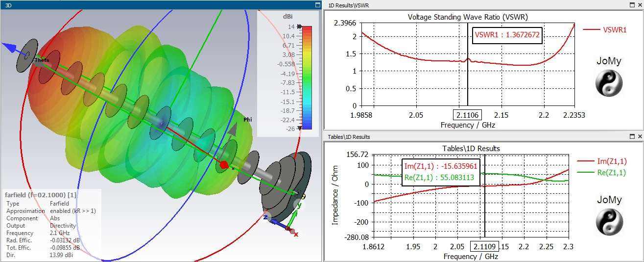Viewport: 644px width, 262px height.
Task: Close the Tables\1D Results window
Action: tap(639, 136)
